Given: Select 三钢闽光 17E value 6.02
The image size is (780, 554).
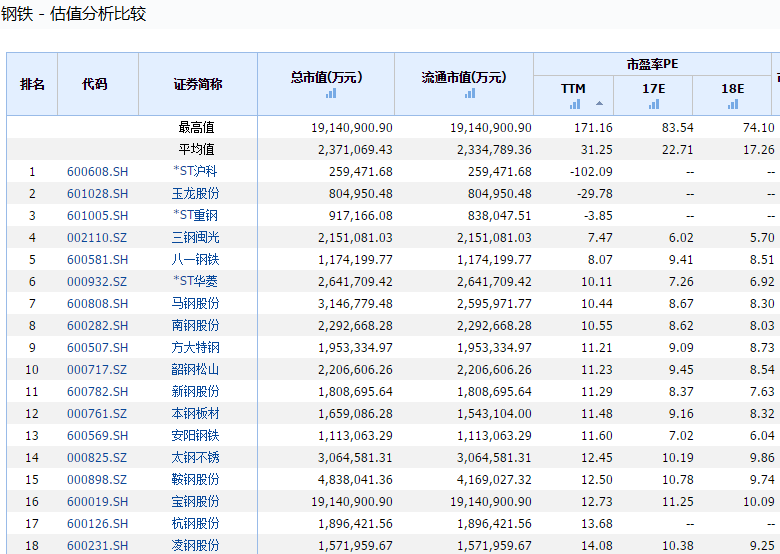Looking at the screenshot, I should pos(681,238).
